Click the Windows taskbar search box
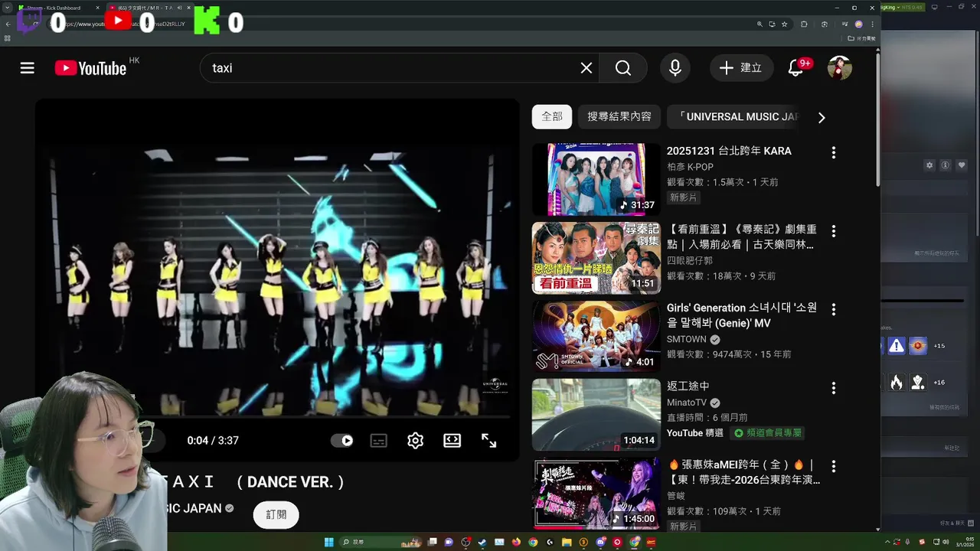This screenshot has height=551, width=980. 379,543
